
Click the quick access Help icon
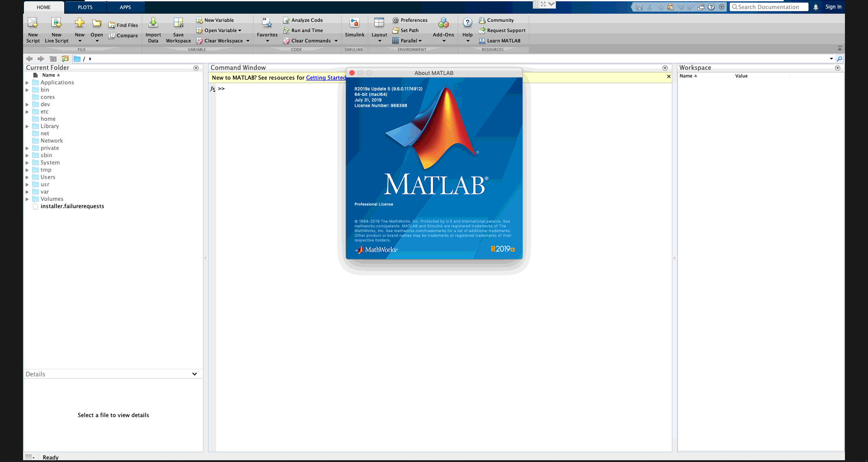[x=711, y=7]
